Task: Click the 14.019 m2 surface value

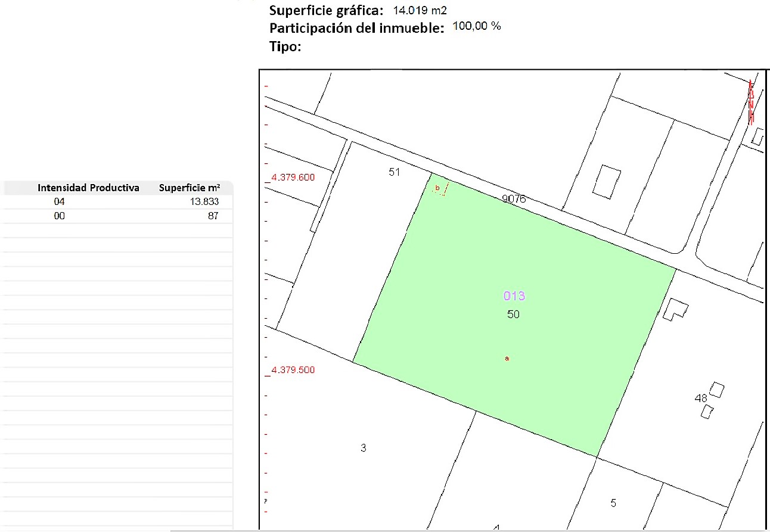Action: 420,10
